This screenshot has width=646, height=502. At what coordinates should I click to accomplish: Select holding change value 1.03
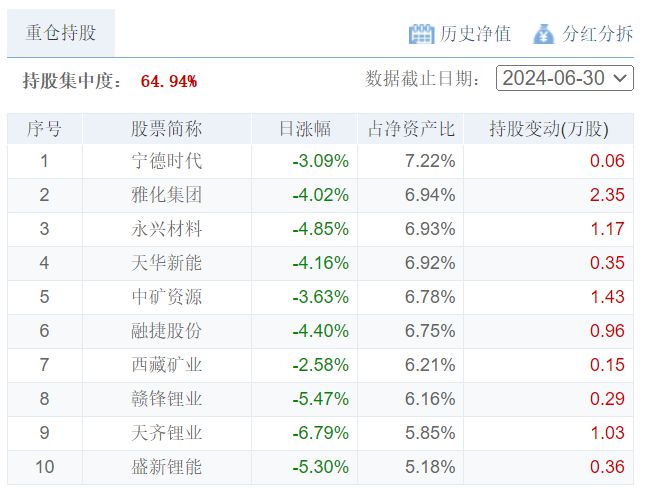click(607, 433)
